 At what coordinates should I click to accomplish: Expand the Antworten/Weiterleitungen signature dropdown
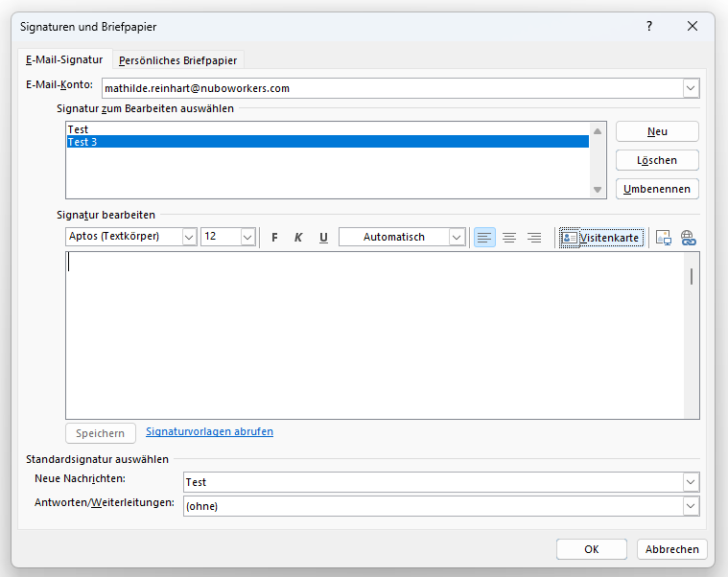tap(691, 506)
